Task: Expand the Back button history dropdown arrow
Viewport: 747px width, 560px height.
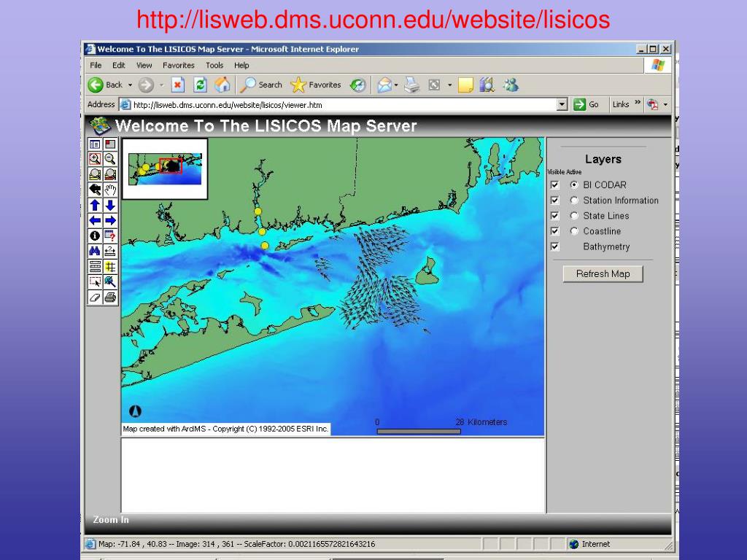Action: click(130, 85)
